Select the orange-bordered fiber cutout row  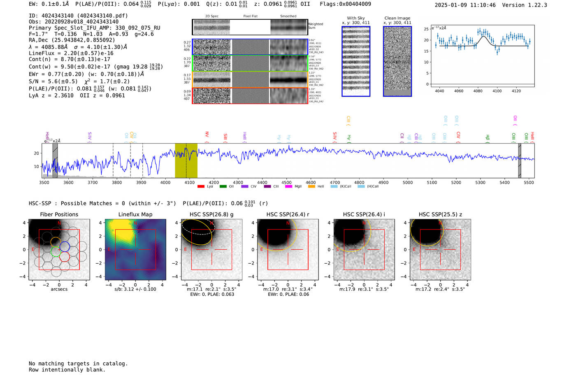(x=250, y=79)
